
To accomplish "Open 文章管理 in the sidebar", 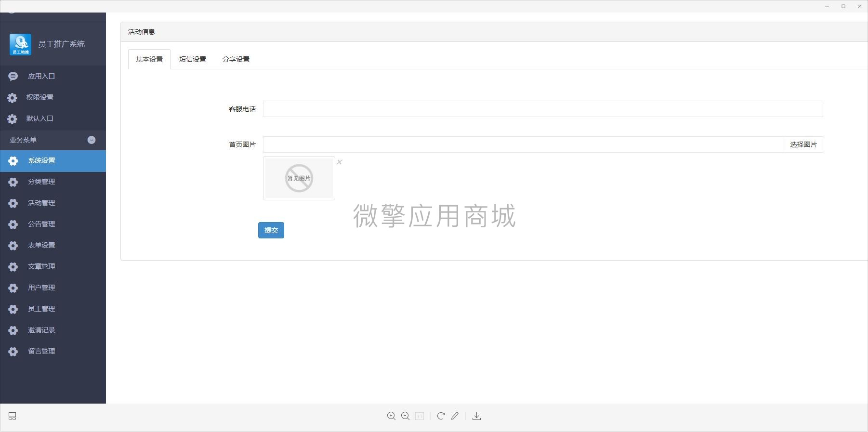I will (53, 267).
